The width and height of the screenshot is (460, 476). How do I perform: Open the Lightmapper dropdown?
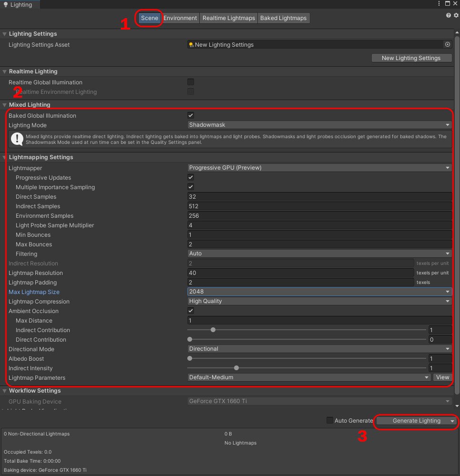[x=318, y=167]
